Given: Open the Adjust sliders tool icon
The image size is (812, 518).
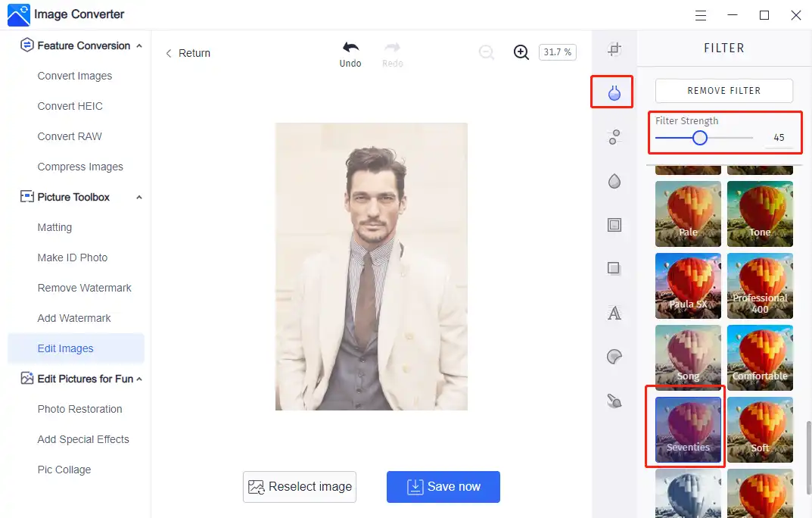Looking at the screenshot, I should pyautogui.click(x=614, y=137).
